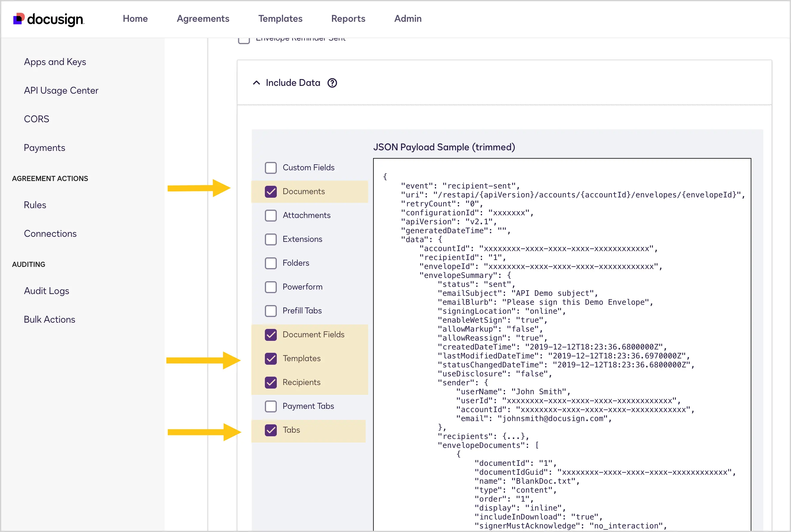Click the johnsmith@docusign.com email line

tap(534, 418)
